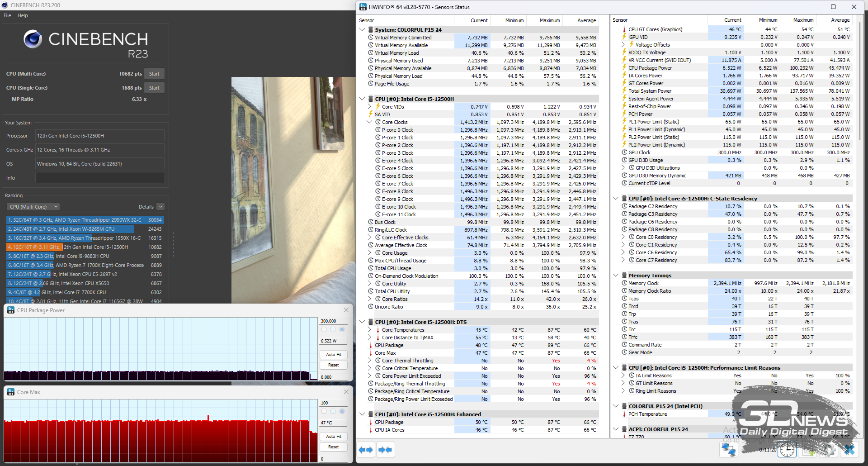Pick the blue swatch in Core Max graph
The image size is (868, 466).
point(342,411)
